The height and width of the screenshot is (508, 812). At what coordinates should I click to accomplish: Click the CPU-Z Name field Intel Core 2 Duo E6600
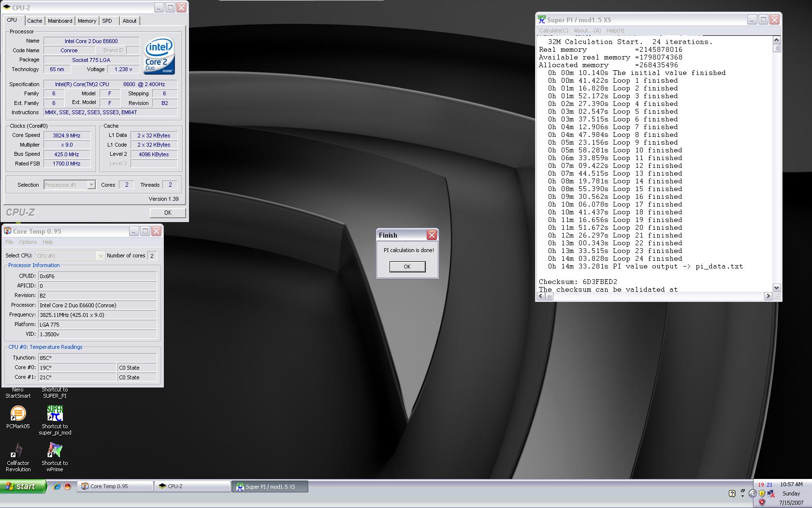pyautogui.click(x=91, y=41)
